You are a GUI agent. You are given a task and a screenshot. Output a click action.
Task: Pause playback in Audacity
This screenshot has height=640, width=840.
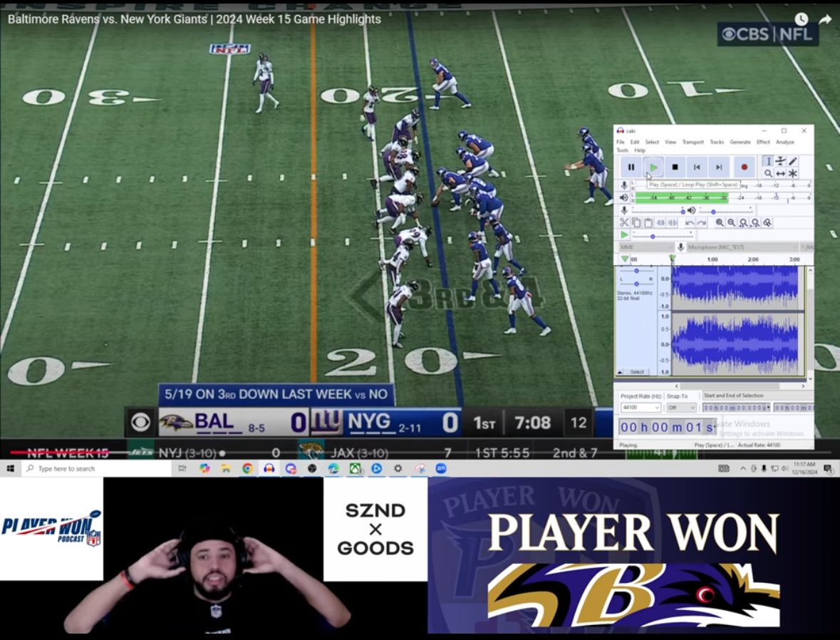coord(631,167)
